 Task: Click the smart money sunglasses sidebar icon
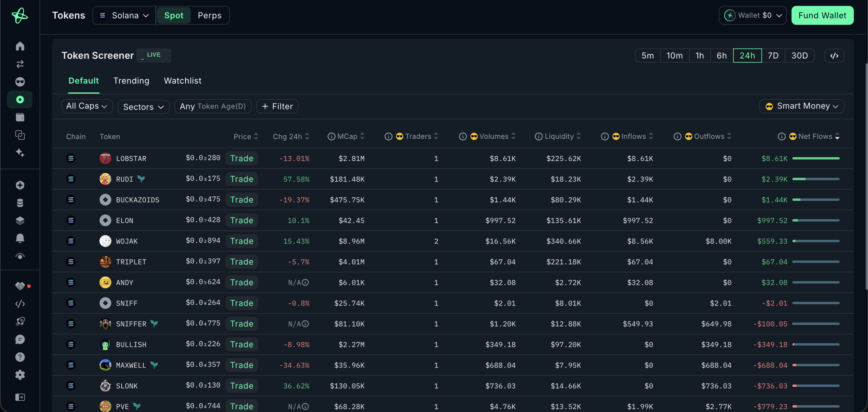20,82
